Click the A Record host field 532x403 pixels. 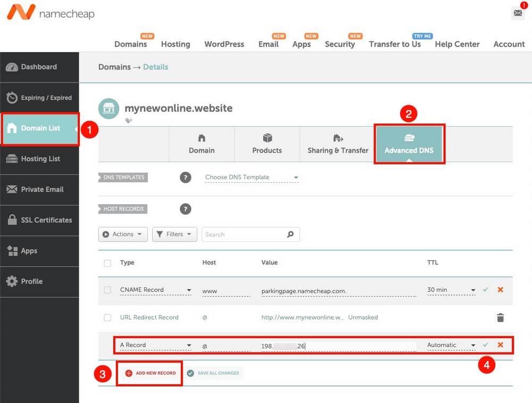(x=226, y=347)
